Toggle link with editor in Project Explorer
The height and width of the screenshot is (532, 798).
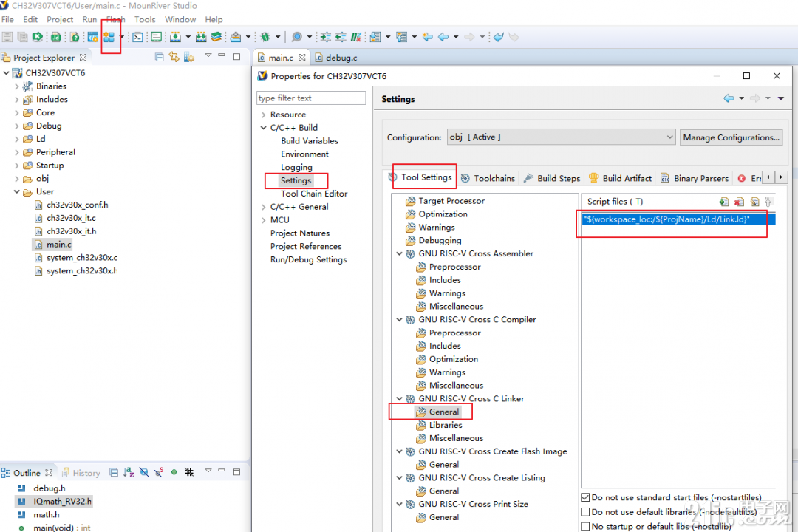pyautogui.click(x=174, y=57)
